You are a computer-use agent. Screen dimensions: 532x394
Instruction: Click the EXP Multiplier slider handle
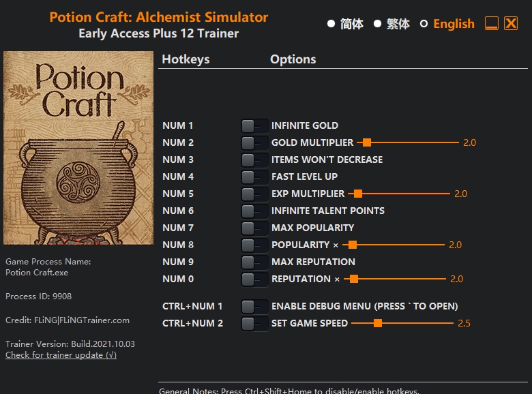(x=358, y=194)
